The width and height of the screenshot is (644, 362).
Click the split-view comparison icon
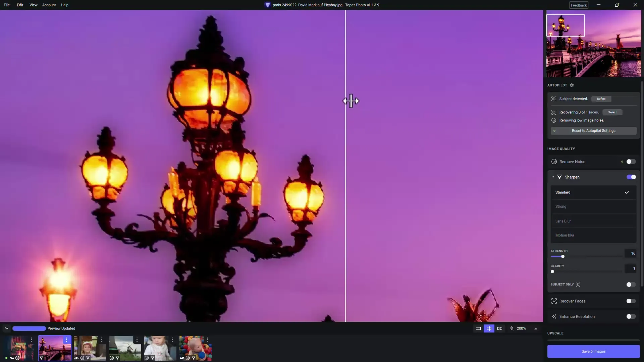(x=489, y=328)
